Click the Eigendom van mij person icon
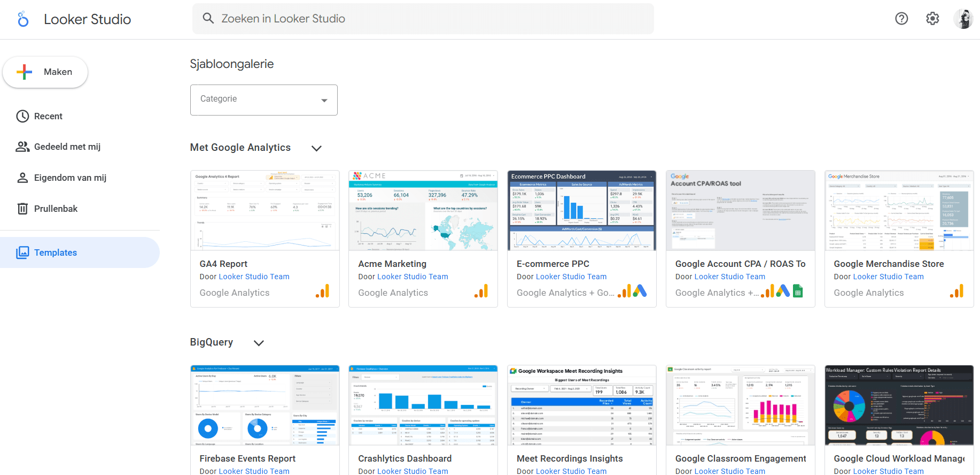This screenshot has width=980, height=475. [22, 178]
